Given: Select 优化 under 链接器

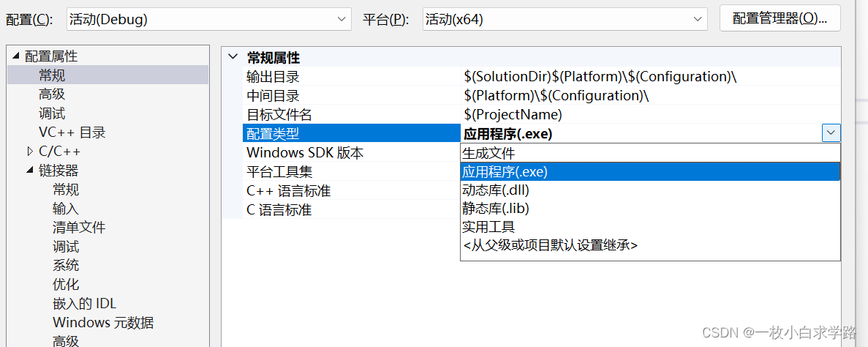Looking at the screenshot, I should pos(66,284).
